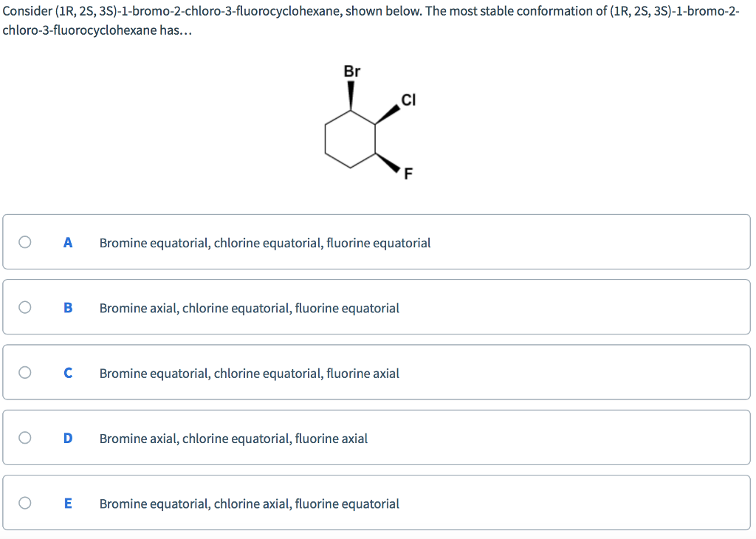Click the blue letter C option label
Image resolution: width=756 pixels, height=539 pixels.
pyautogui.click(x=67, y=373)
